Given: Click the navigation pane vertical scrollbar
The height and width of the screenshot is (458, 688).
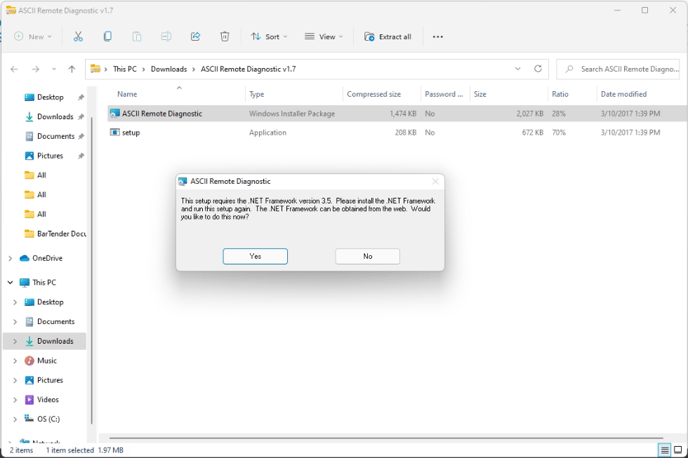Looking at the screenshot, I should (x=92, y=270).
